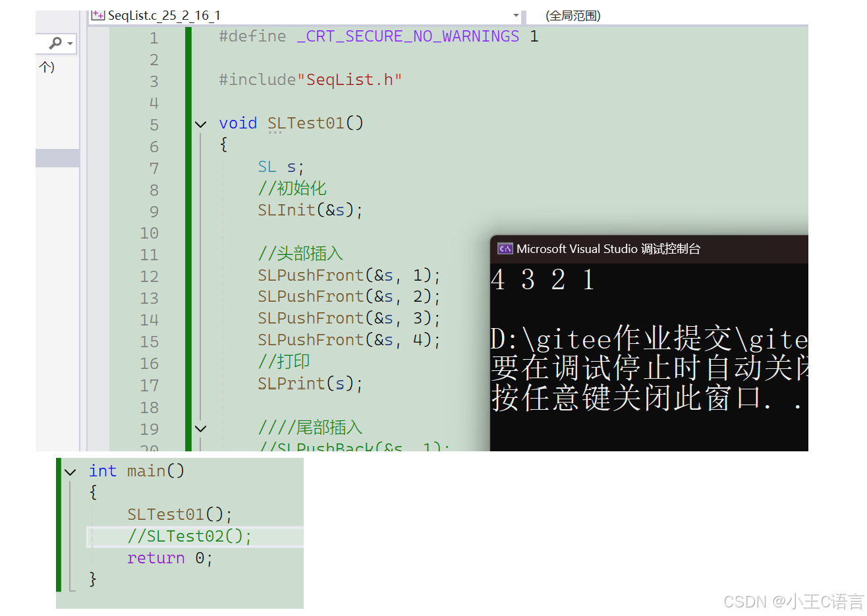Click the SLPushFront(&s, 4); line
This screenshot has width=867, height=616.
click(349, 341)
